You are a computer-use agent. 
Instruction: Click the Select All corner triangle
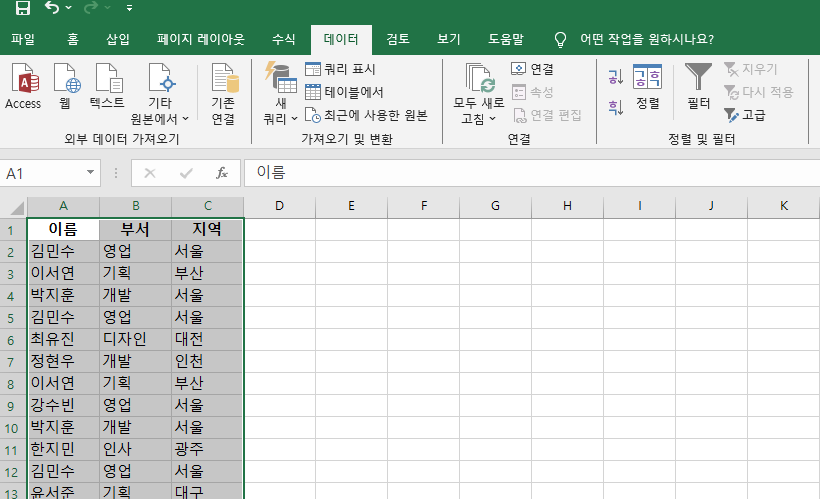16,208
